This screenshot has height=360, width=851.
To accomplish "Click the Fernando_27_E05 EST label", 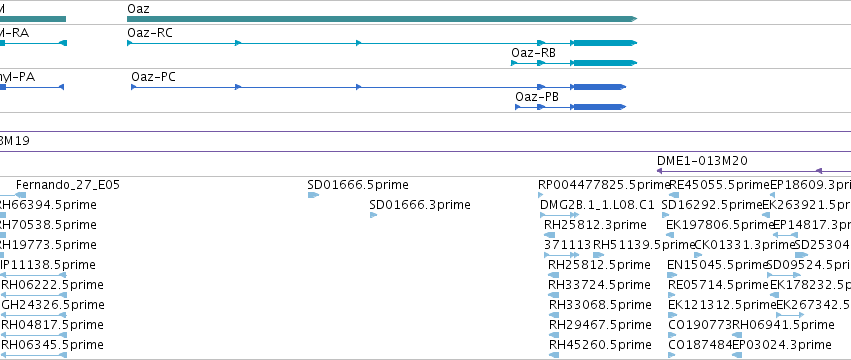I will (x=68, y=185).
